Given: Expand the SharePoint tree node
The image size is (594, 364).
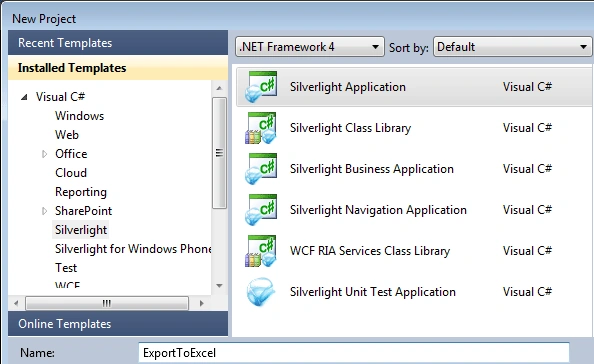Looking at the screenshot, I should [44, 211].
